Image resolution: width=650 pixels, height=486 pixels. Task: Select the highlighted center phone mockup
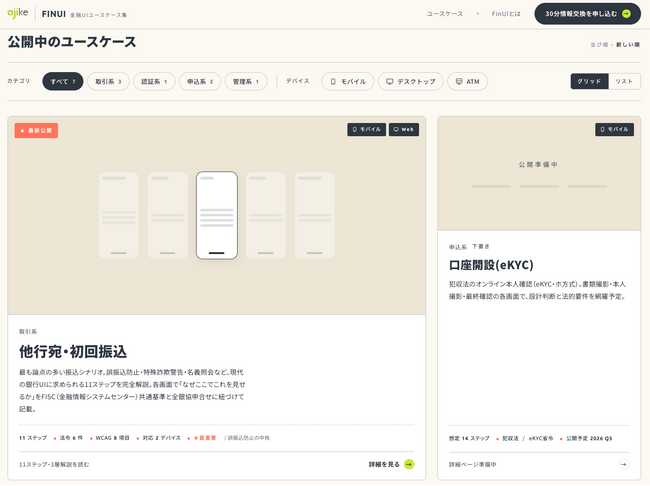[x=217, y=215]
